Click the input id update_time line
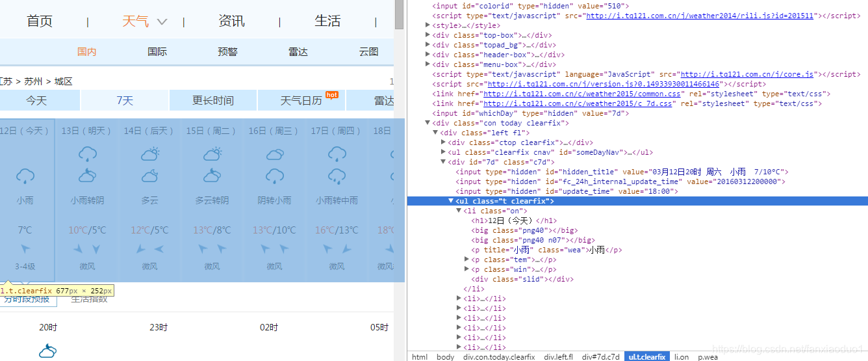 tap(567, 191)
